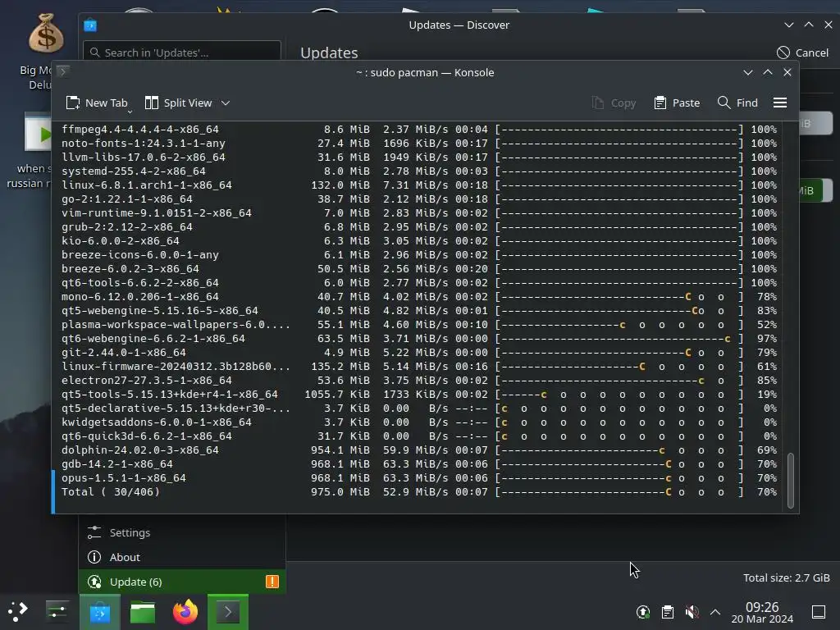
Task: Cancel the updates in Discover
Action: [802, 52]
